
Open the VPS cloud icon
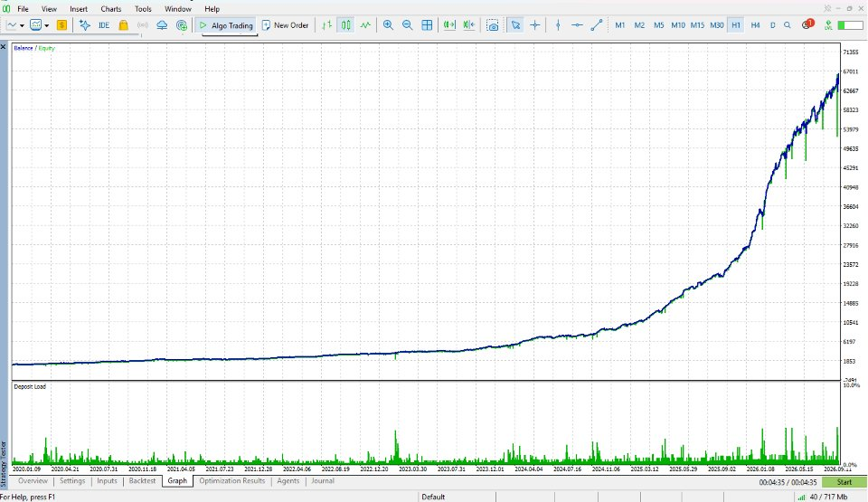click(x=162, y=25)
